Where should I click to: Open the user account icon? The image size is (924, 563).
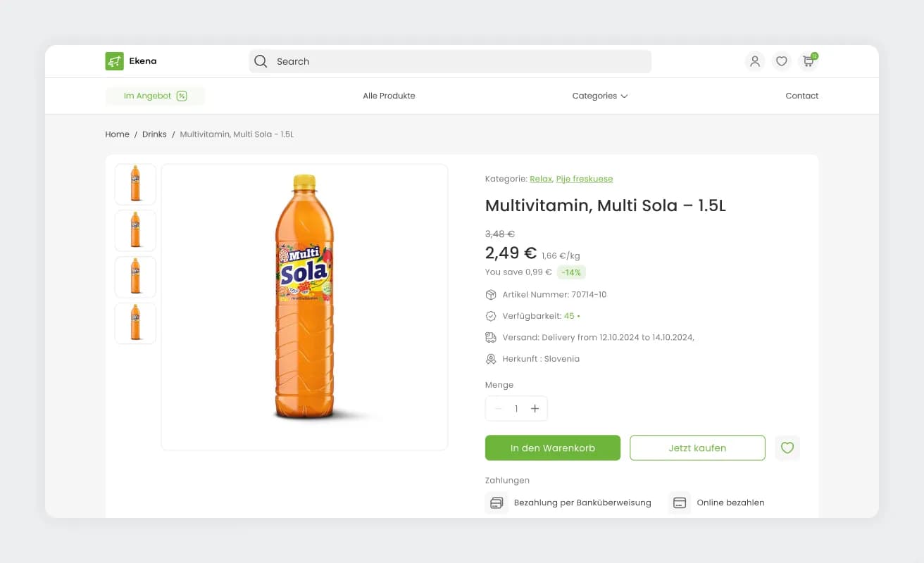point(755,61)
